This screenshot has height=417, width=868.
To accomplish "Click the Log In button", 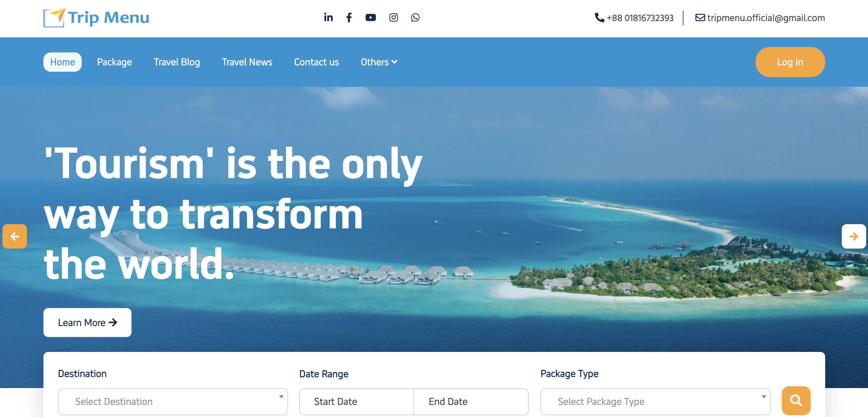I will 790,62.
